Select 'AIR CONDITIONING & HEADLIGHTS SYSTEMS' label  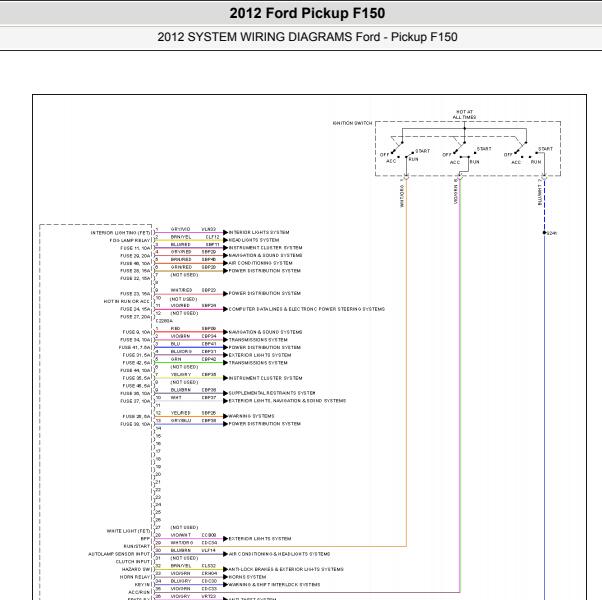coord(280,554)
